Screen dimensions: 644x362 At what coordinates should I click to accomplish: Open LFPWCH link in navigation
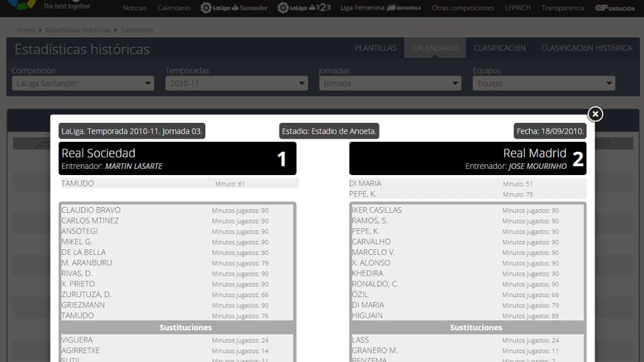(517, 8)
